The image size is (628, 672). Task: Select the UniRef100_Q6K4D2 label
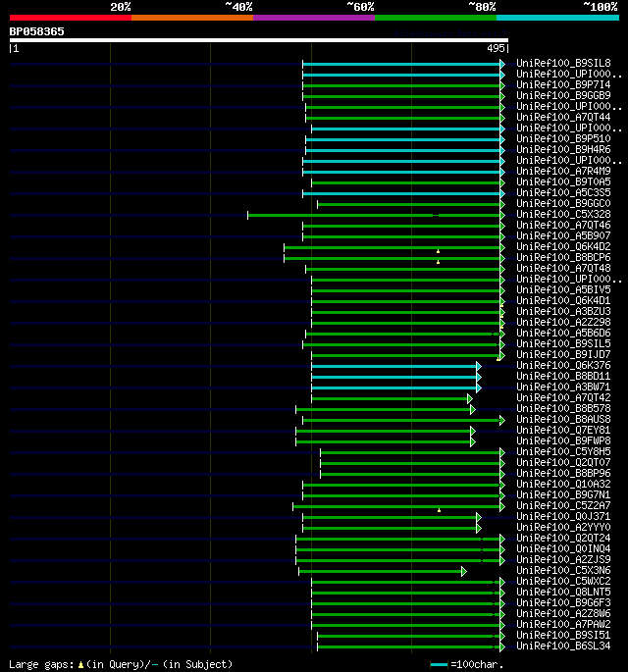coord(563,247)
